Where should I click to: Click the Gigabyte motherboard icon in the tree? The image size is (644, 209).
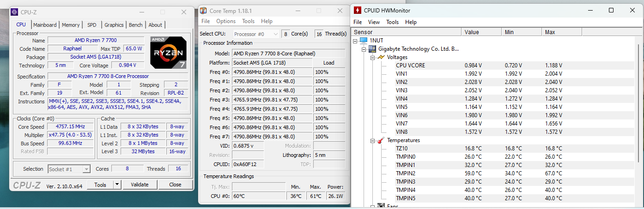(x=372, y=49)
